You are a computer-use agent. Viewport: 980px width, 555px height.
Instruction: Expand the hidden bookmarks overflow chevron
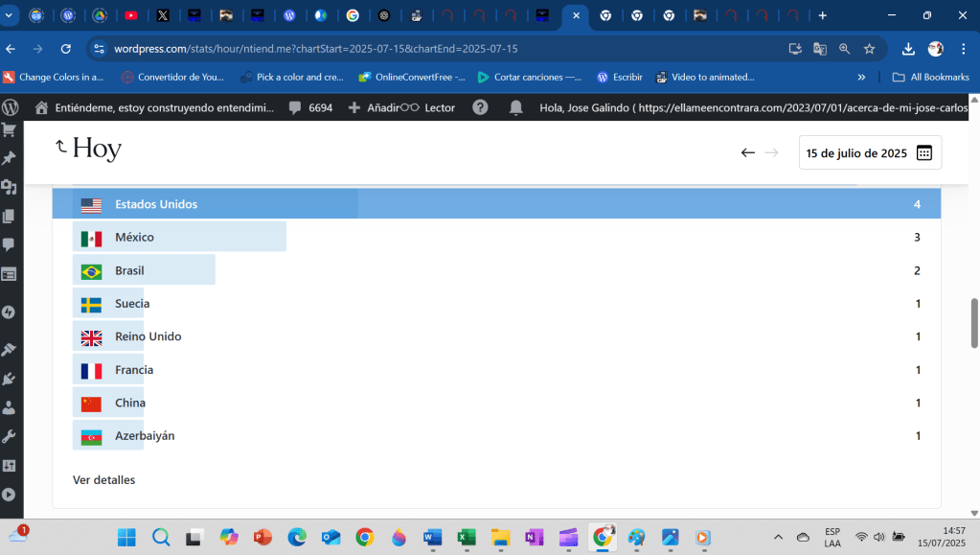[861, 77]
